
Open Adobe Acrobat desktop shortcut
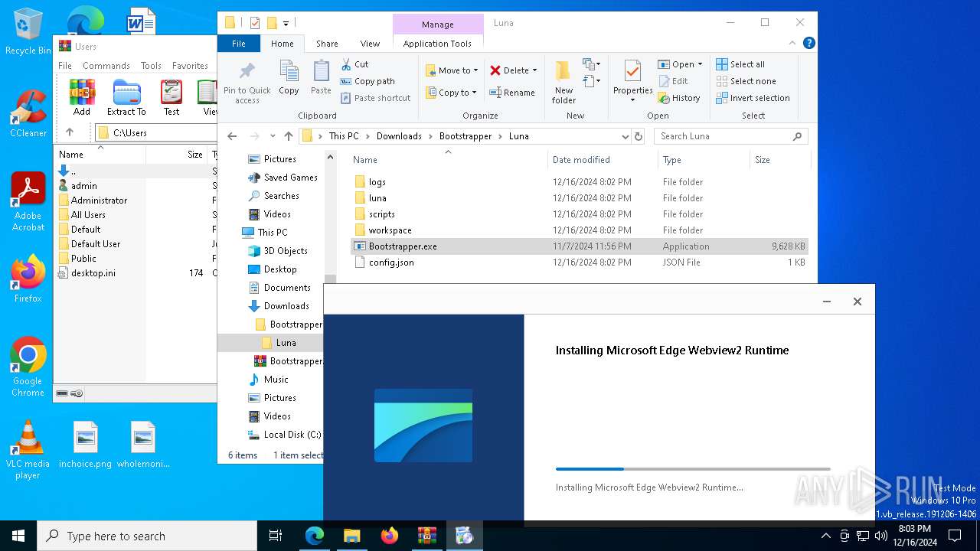28,201
